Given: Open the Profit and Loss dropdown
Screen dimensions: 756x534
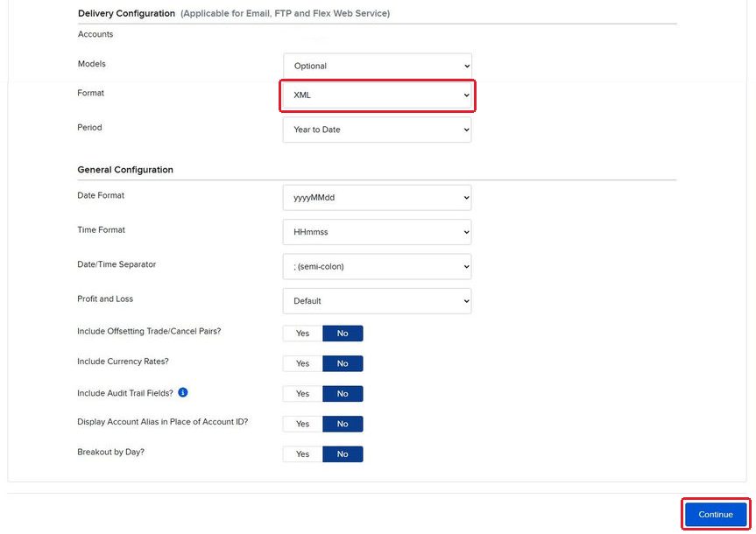Looking at the screenshot, I should [377, 301].
